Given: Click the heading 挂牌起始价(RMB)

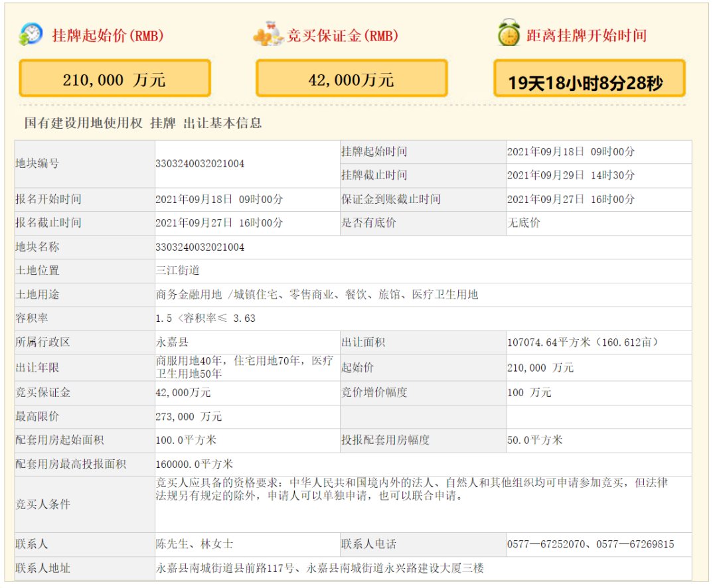Looking at the screenshot, I should coord(108,36).
